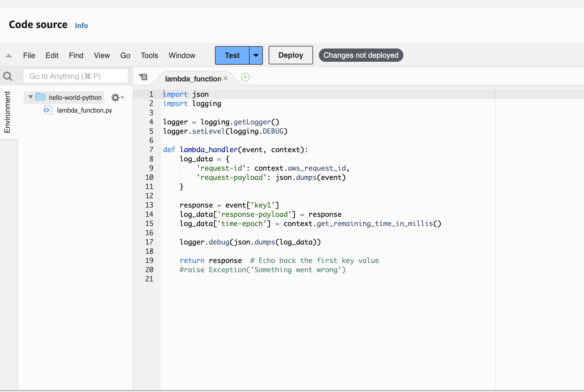The height and width of the screenshot is (392, 584).
Task: Focus the Go to Anything search field
Action: pyautogui.click(x=75, y=76)
